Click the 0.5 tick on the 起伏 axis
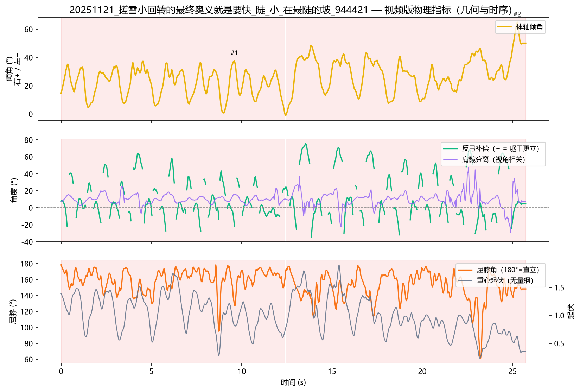Viewport: 580px width, 392px height. 559,344
